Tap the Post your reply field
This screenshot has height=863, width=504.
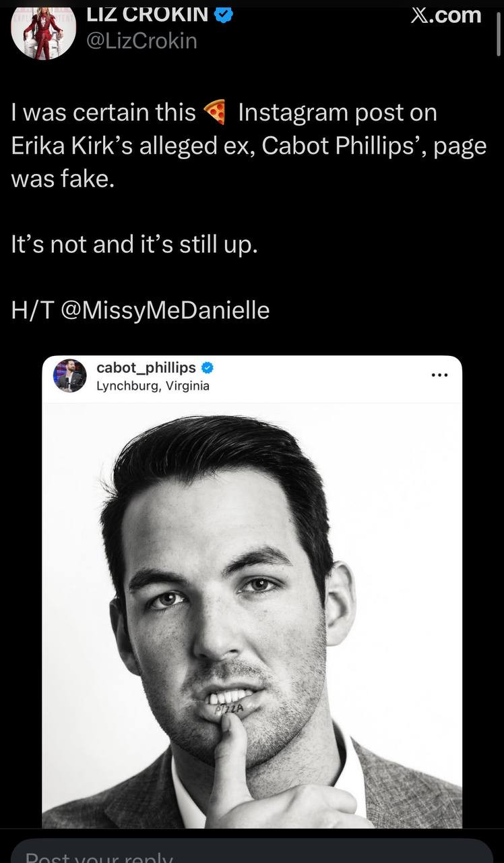click(252, 853)
